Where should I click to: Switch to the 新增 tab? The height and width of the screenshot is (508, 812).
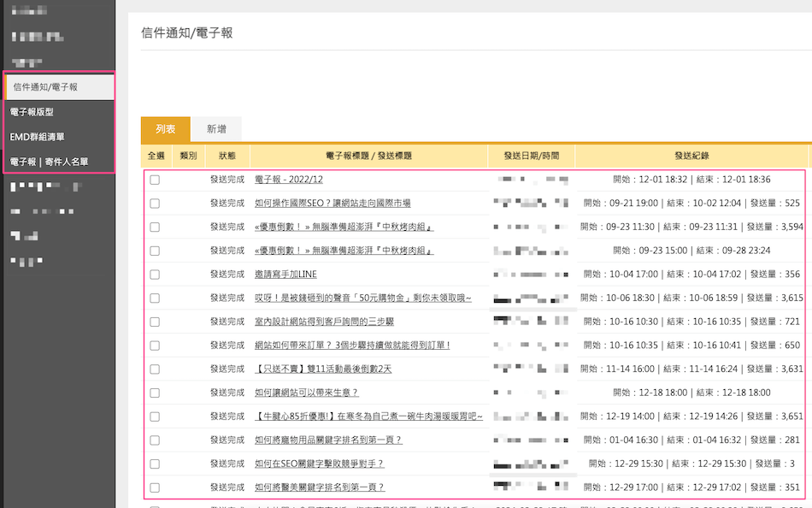click(216, 129)
